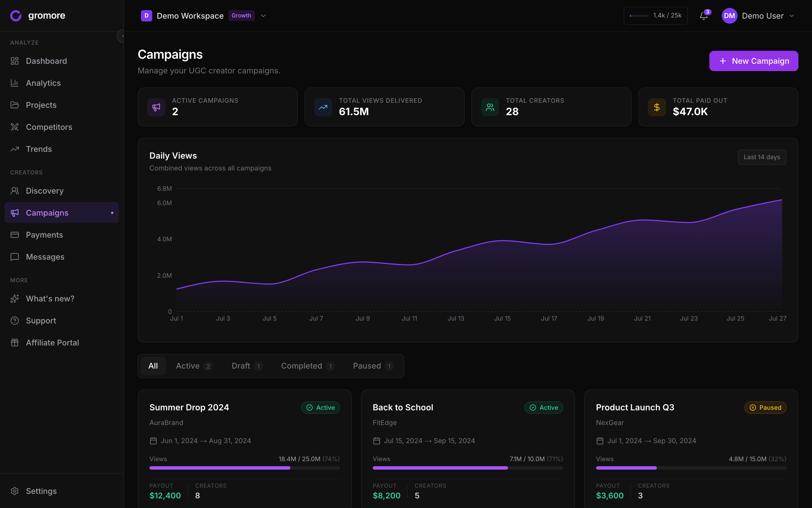Click the Active status badge on Summer Drop 2024
The width and height of the screenshot is (812, 508).
tap(321, 408)
